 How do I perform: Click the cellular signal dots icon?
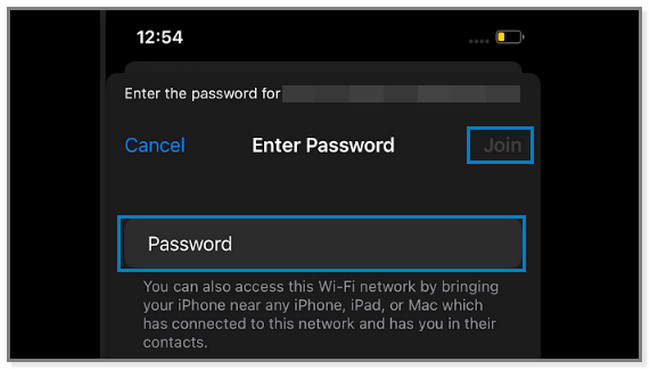pyautogui.click(x=479, y=41)
